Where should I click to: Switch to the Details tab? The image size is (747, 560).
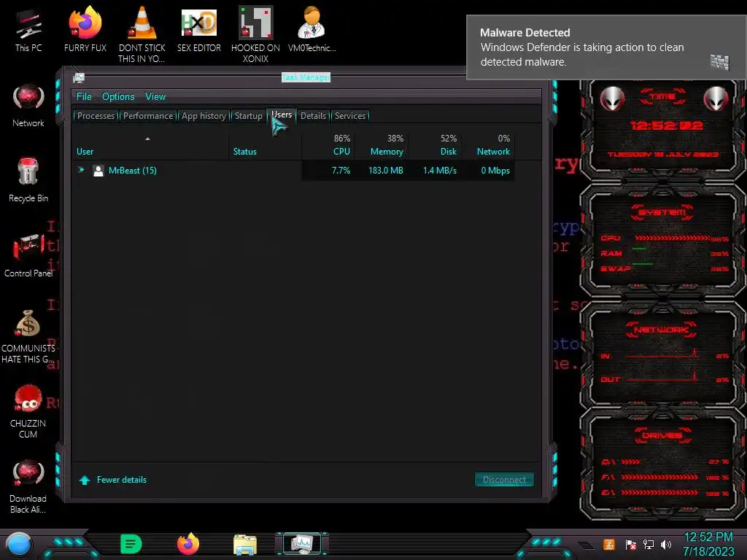[313, 116]
